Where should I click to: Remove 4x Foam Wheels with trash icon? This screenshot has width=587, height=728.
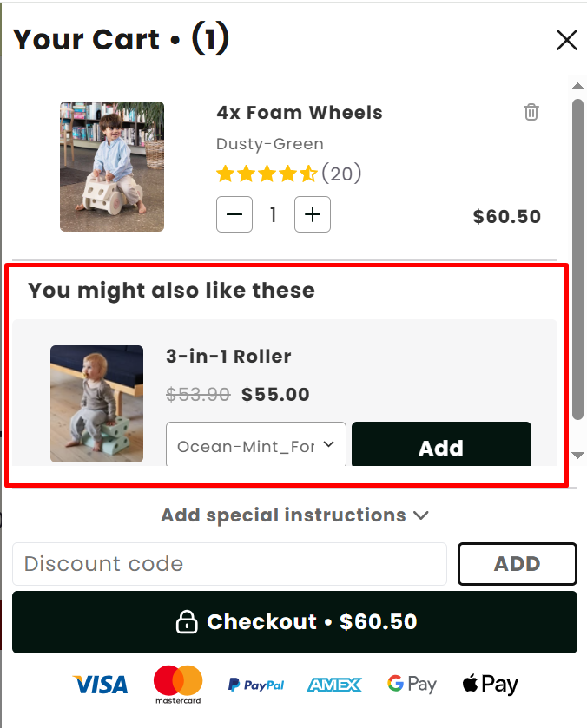tap(531, 112)
